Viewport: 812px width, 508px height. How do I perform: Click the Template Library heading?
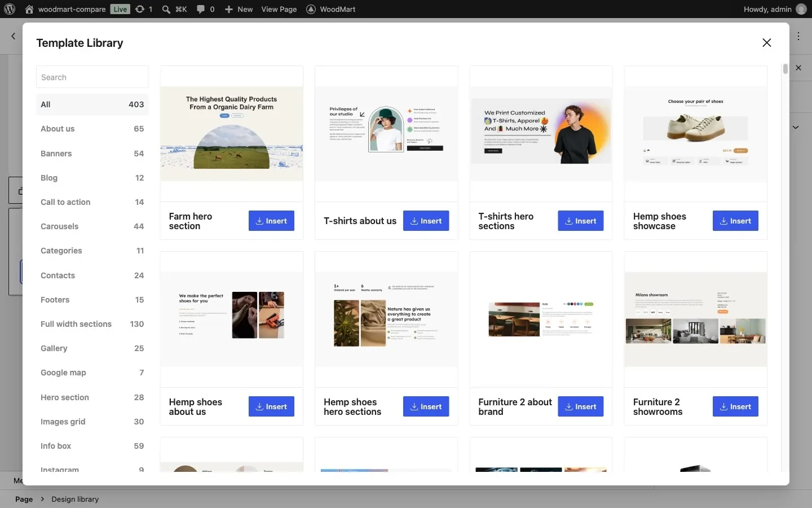pos(80,43)
